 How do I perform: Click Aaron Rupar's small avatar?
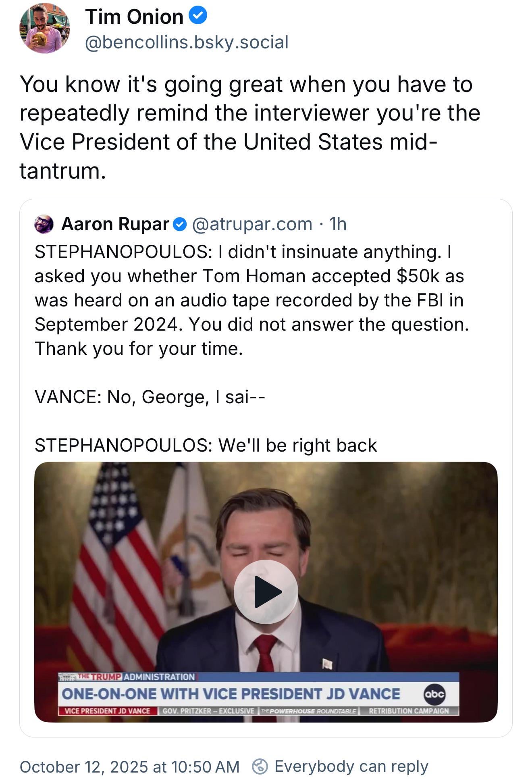tap(44, 224)
